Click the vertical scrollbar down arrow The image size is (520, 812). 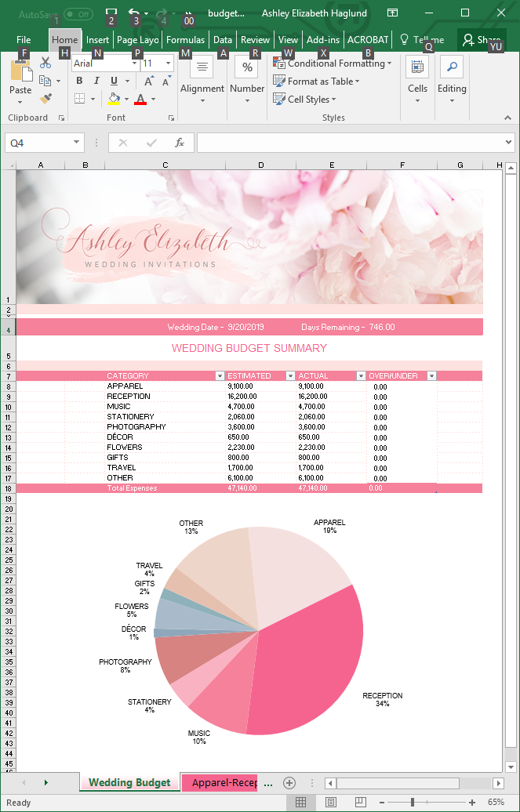tap(510, 767)
